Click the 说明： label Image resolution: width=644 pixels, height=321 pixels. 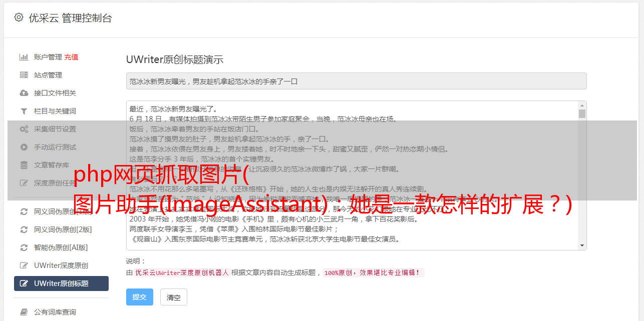tap(136, 261)
